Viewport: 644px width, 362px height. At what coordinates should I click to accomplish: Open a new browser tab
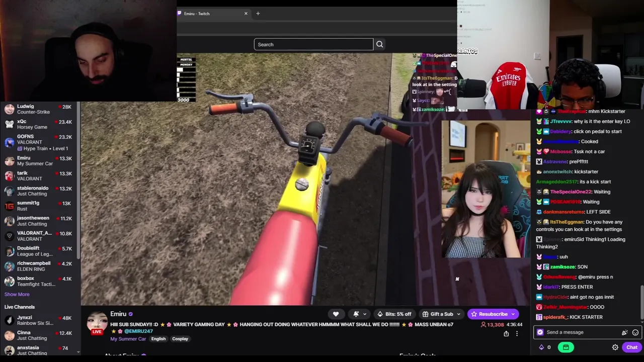point(258,14)
